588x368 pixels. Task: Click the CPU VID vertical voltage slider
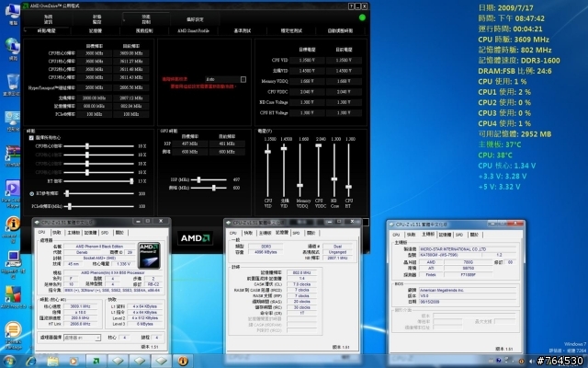[267, 151]
